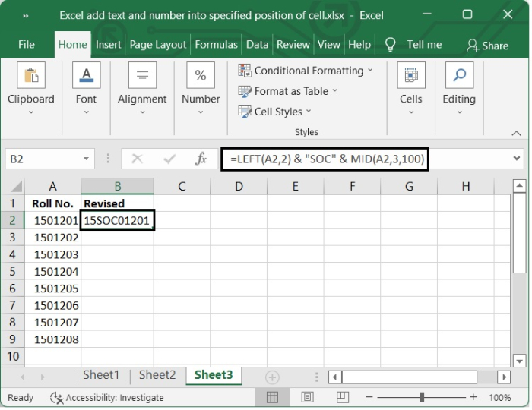This screenshot has width=532, height=410.
Task: Click the Insert Function fx icon
Action: 201,159
